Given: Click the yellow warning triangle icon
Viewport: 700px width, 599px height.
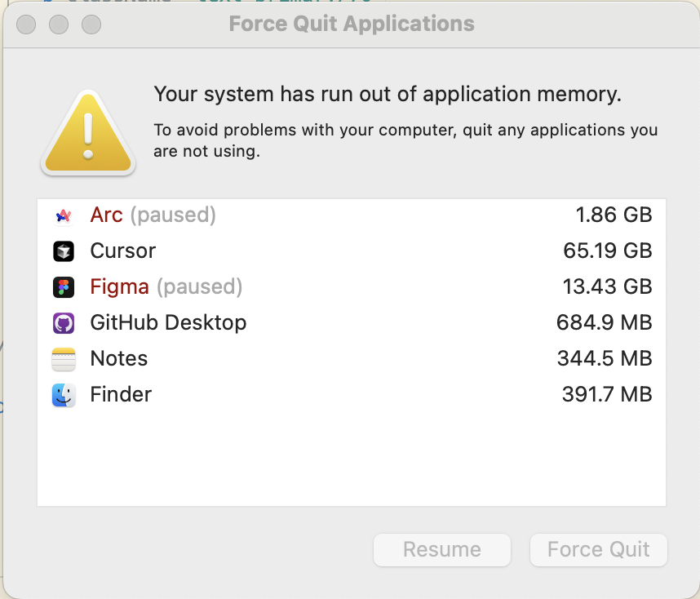Looking at the screenshot, I should pyautogui.click(x=88, y=133).
